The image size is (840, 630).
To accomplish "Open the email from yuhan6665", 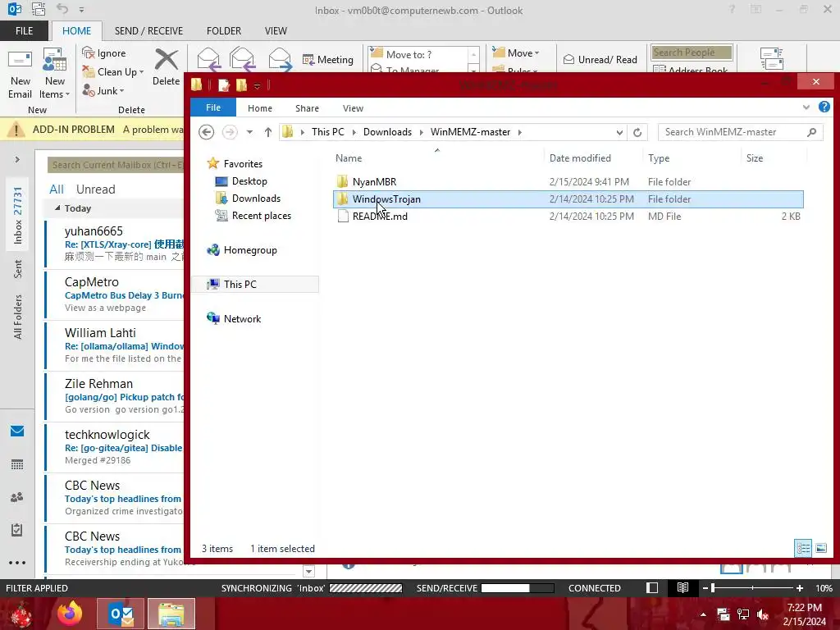I will pos(115,244).
